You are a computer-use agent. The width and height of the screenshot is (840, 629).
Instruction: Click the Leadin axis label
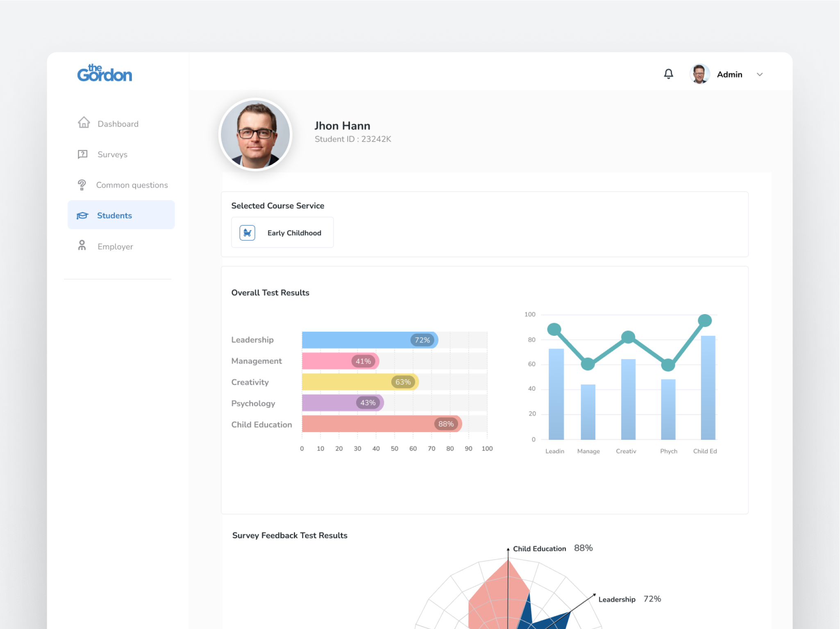pos(555,451)
